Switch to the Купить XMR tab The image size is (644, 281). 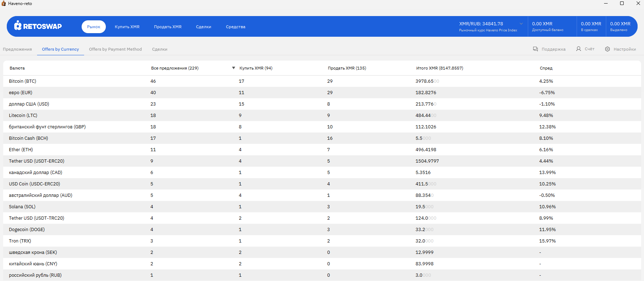(127, 27)
